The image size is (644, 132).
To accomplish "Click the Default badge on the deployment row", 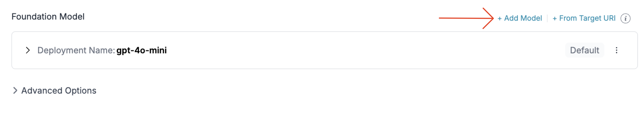I will point(585,50).
